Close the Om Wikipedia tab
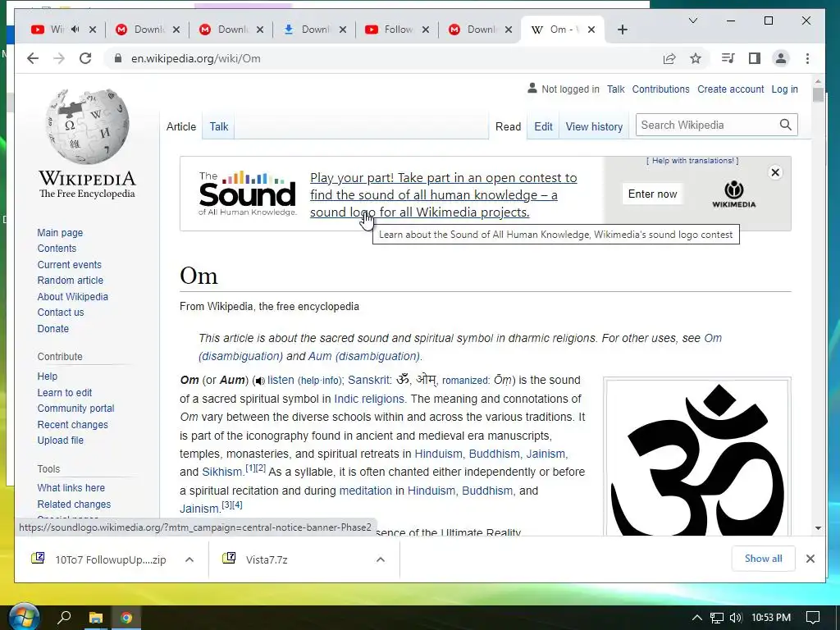Viewport: 840px width, 630px height. (x=591, y=30)
